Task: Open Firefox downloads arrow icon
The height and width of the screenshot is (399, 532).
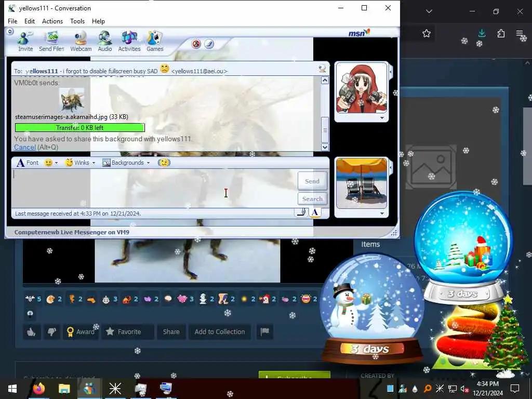Action: tap(482, 33)
